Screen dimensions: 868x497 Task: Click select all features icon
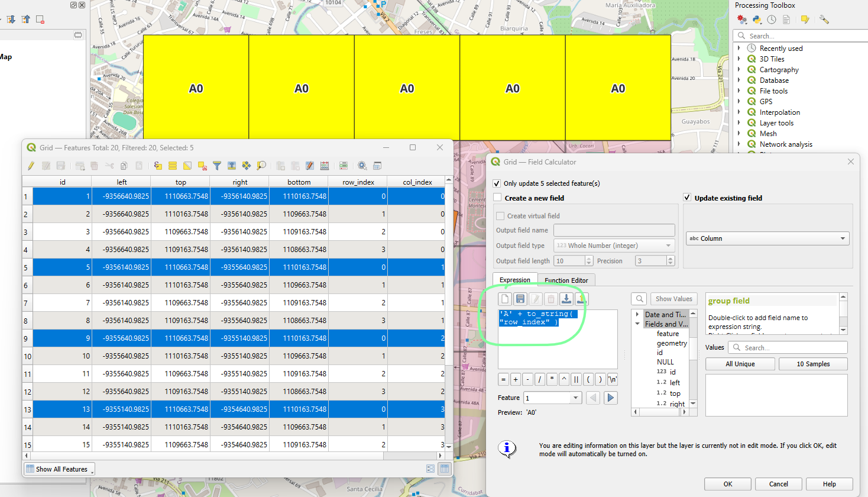[x=173, y=166]
